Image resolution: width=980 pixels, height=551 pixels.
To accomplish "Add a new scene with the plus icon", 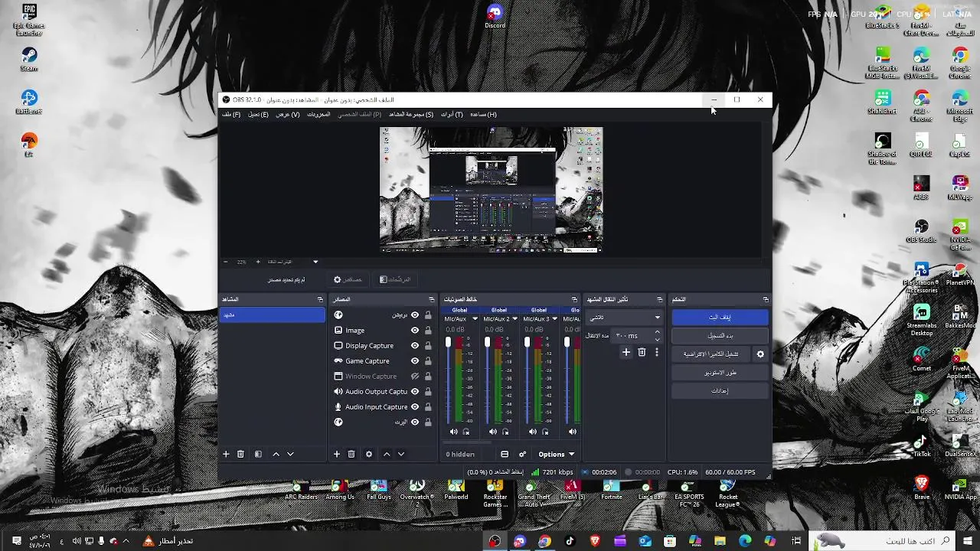I will tap(226, 454).
